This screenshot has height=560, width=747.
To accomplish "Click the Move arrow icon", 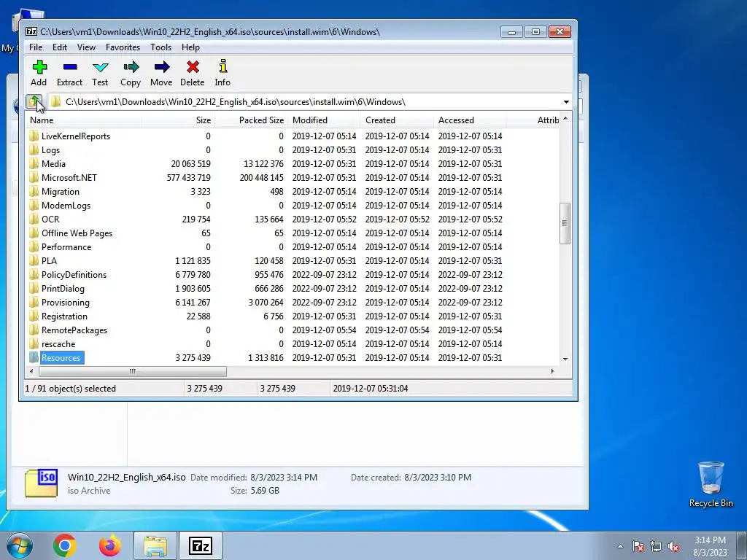I will point(161,66).
